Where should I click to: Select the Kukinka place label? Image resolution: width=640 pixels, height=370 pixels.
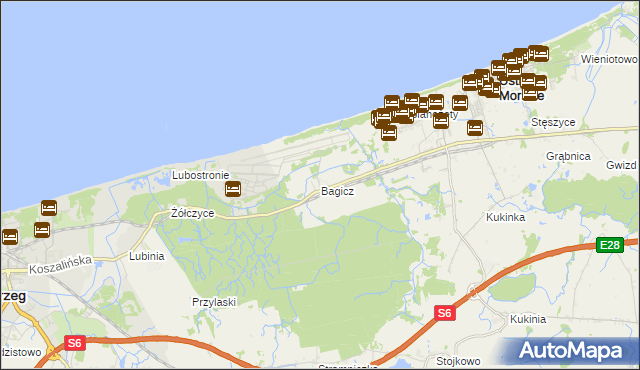point(505,217)
